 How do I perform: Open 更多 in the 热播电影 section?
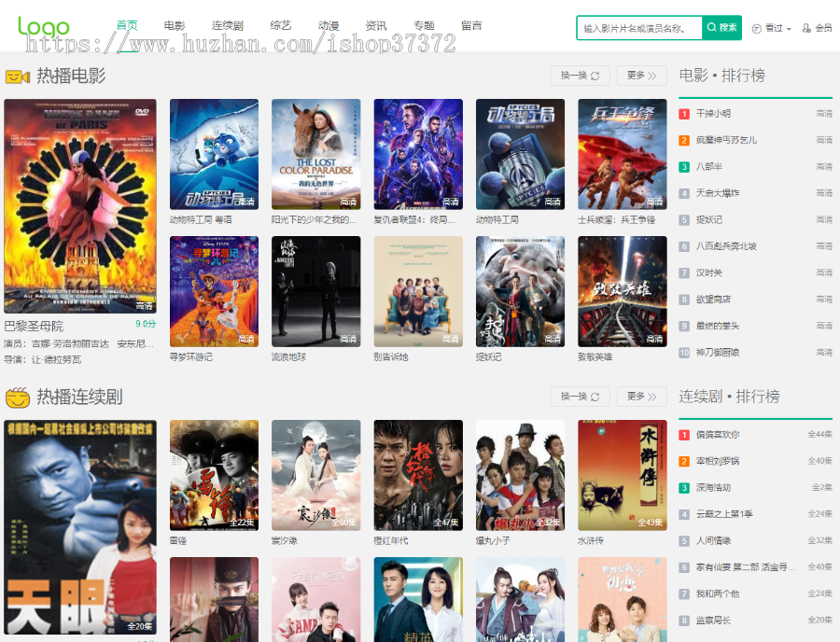click(x=642, y=76)
